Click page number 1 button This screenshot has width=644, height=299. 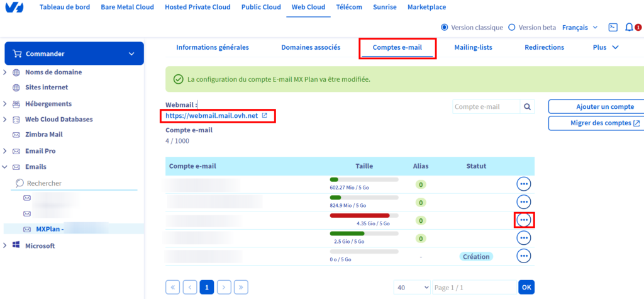click(x=206, y=287)
